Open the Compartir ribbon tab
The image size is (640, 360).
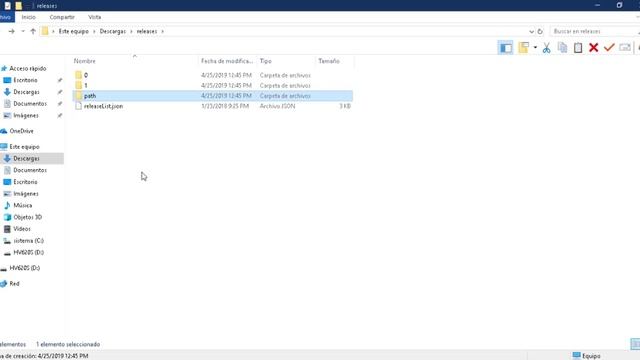[x=62, y=17]
